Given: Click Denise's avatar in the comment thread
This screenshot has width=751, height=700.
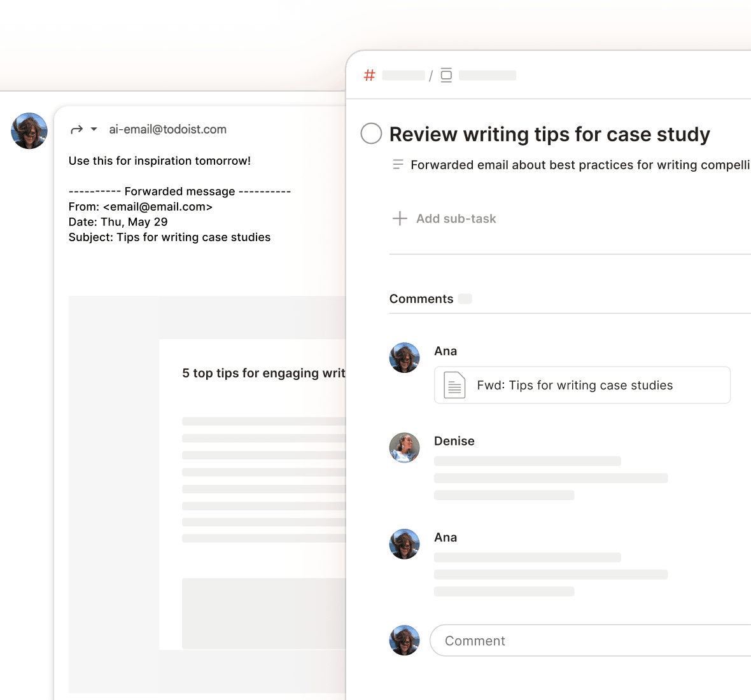Looking at the screenshot, I should coord(404,448).
